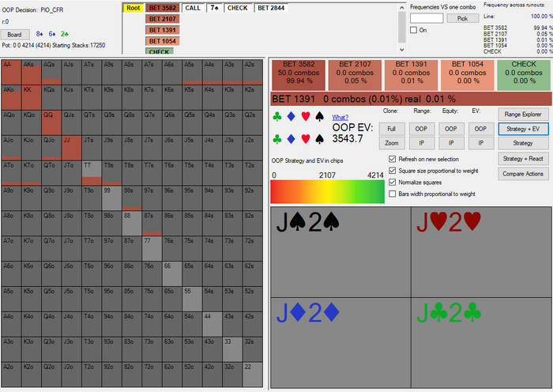The height and width of the screenshot is (392, 553).
Task: Select the AA cell in hand matrix
Action: 11,72
